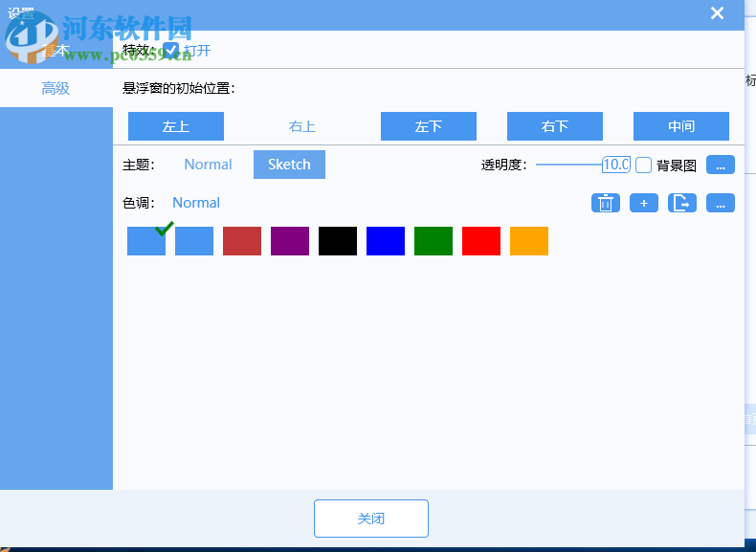Click the transparency value field showing 10.0
Screen dimensions: 756x552
616,165
